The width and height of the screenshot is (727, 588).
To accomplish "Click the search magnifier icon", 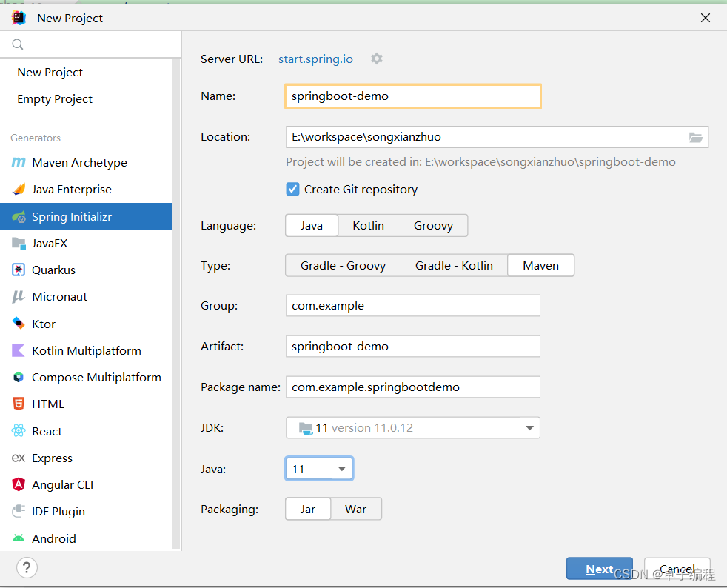I will tap(18, 44).
